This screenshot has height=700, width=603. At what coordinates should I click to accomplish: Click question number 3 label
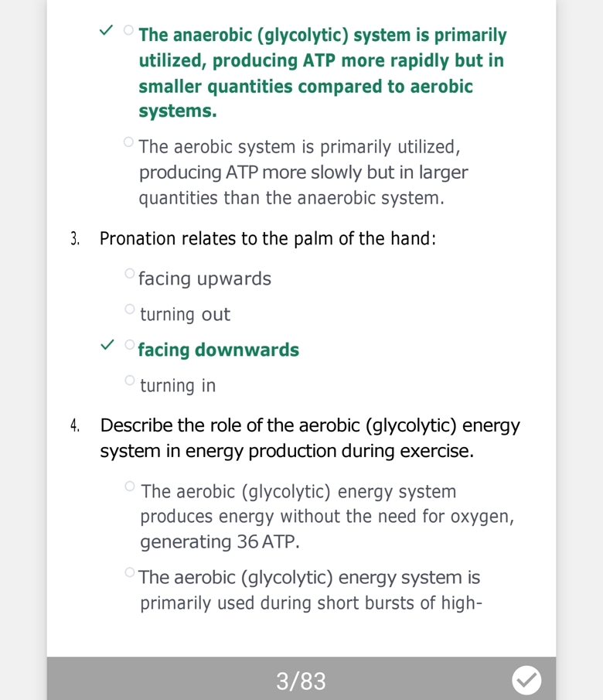tap(75, 239)
